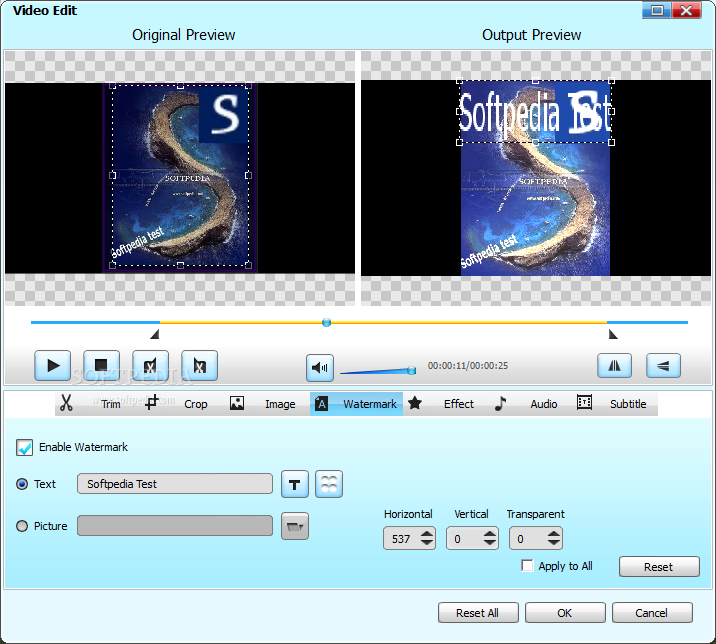The height and width of the screenshot is (644, 716).
Task: Open the Subtitle tab
Action: (x=612, y=404)
